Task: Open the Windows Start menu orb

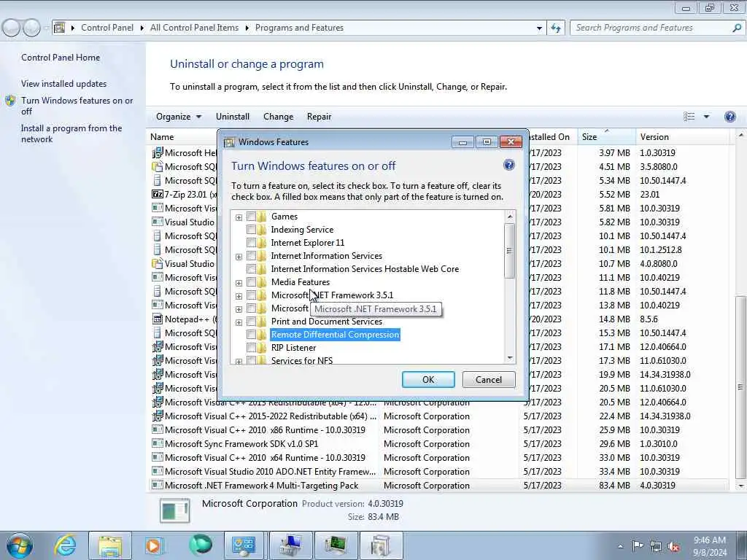Action: (20, 545)
